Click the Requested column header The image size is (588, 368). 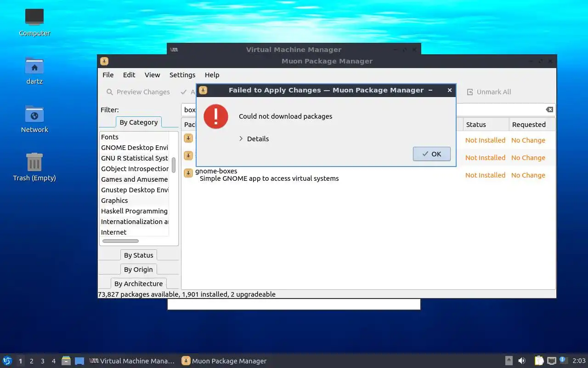tap(531, 125)
